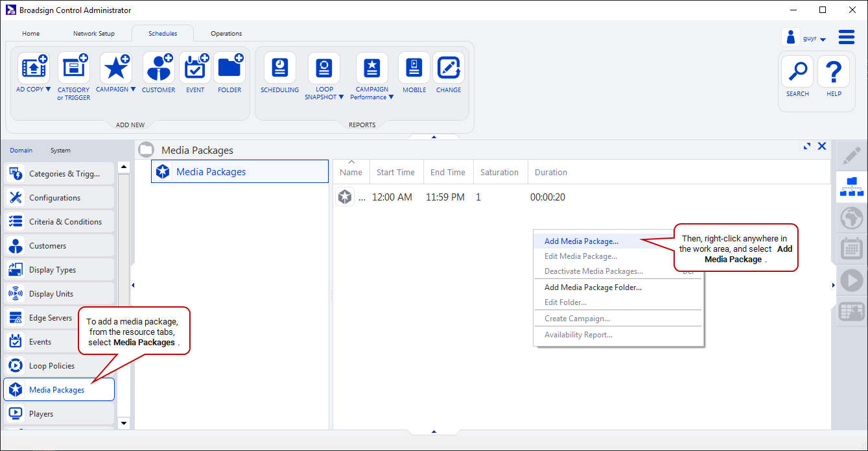Screen dimensions: 868x451
Task: Open the hamburger main menu
Action: [847, 37]
